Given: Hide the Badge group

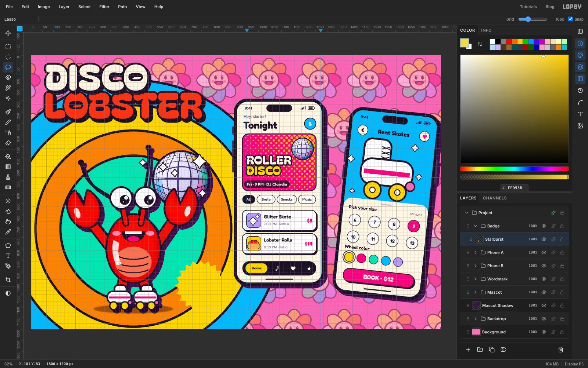Looking at the screenshot, I should click(x=544, y=226).
